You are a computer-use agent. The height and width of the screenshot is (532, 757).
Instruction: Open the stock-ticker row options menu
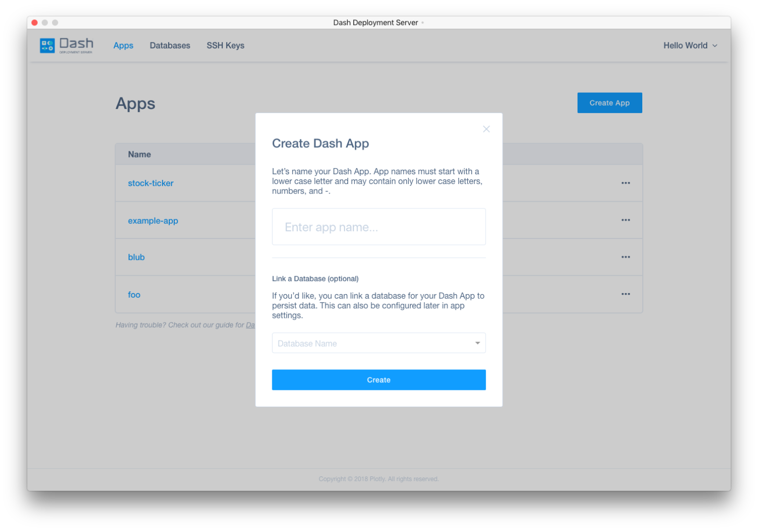point(625,183)
